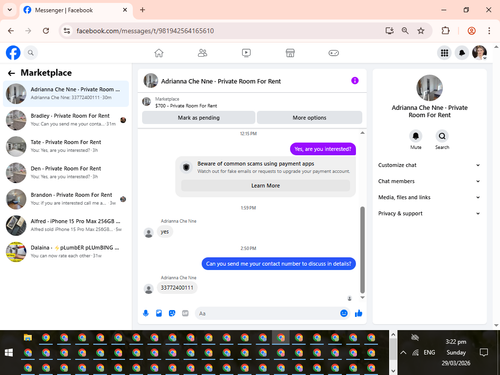Click the back arrow next to Marketplace
Viewport: 500px width, 375px height.
(x=11, y=73)
